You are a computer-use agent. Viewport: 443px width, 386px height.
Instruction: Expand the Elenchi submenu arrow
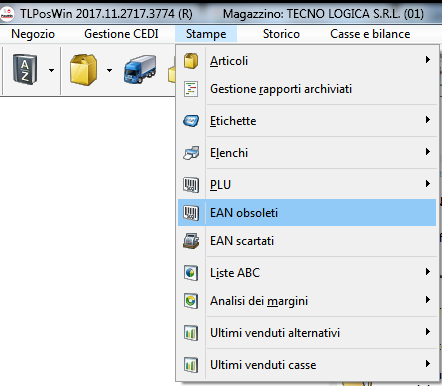(x=428, y=152)
